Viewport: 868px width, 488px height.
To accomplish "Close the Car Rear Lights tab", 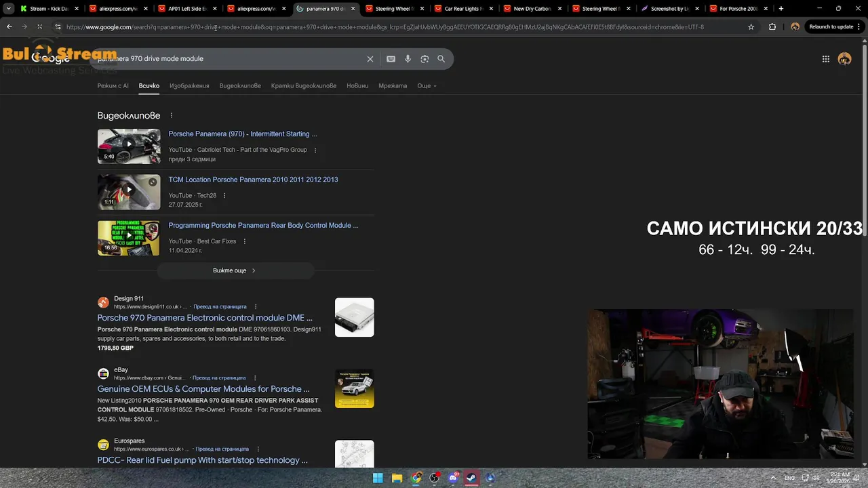I will [x=490, y=9].
